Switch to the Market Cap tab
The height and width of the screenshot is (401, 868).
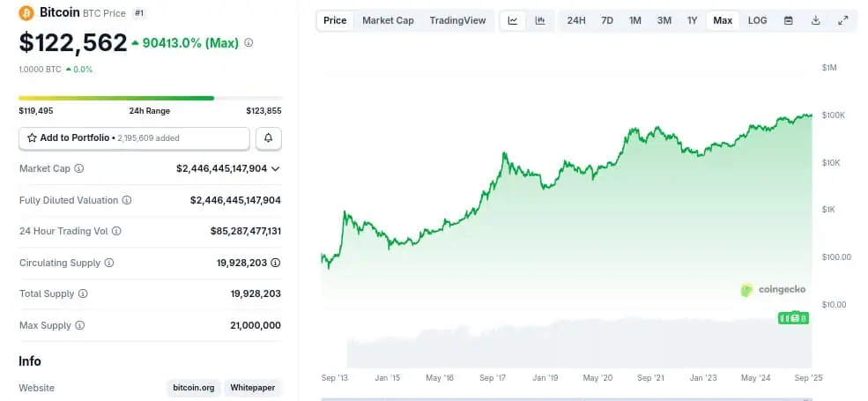click(388, 20)
